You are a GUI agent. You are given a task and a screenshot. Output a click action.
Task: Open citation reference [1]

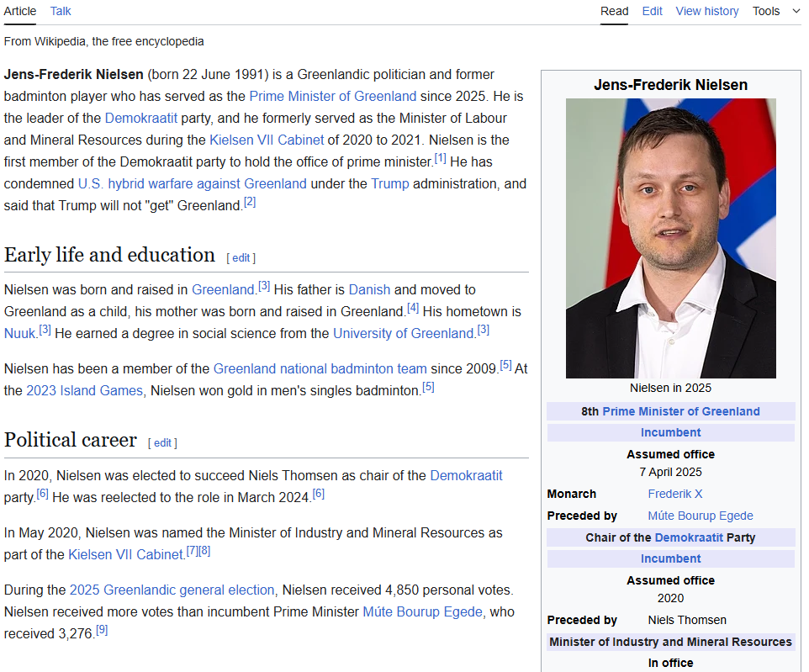click(440, 158)
